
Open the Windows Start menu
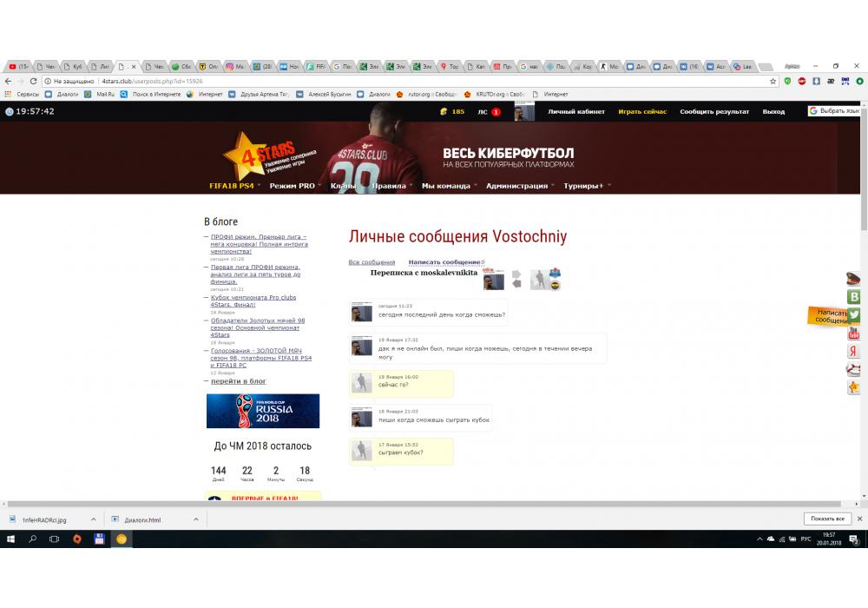[x=10, y=539]
